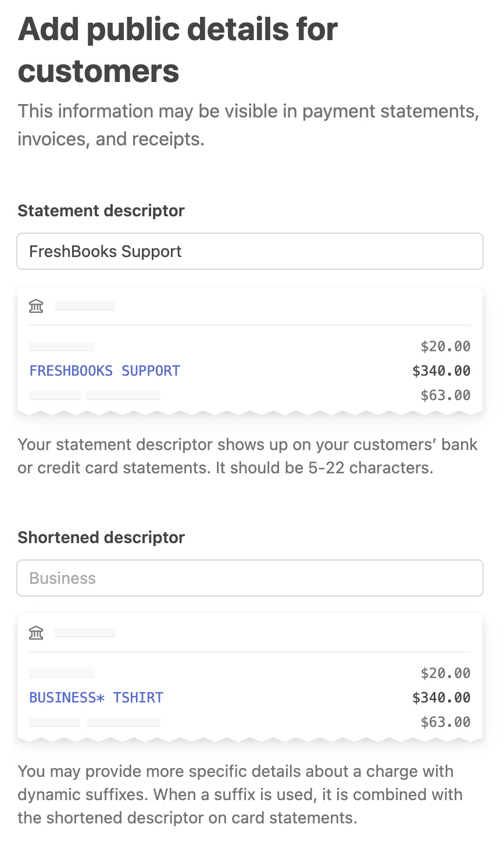Screen dimensions: 504x842
Task: Click the dynamic suffixes help paragraph
Action: [x=240, y=794]
